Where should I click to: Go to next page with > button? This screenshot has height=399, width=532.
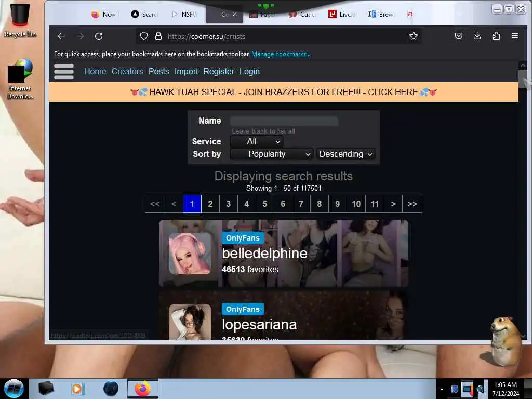tap(393, 204)
